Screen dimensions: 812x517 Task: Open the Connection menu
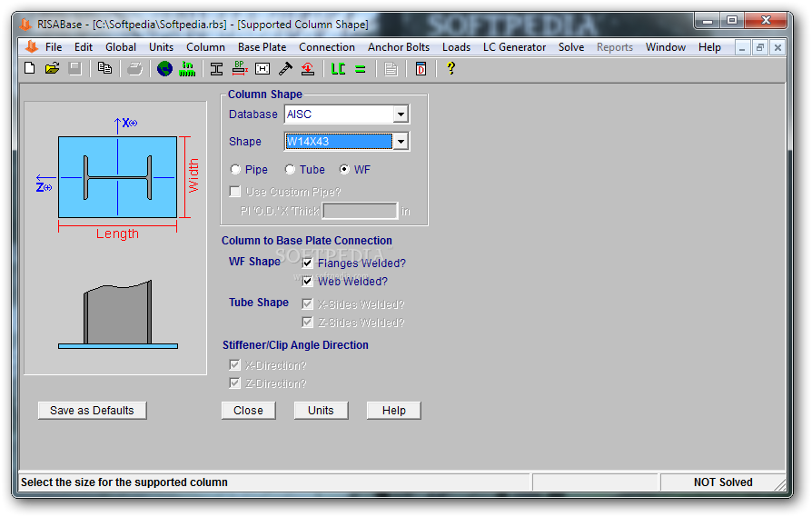coord(327,47)
